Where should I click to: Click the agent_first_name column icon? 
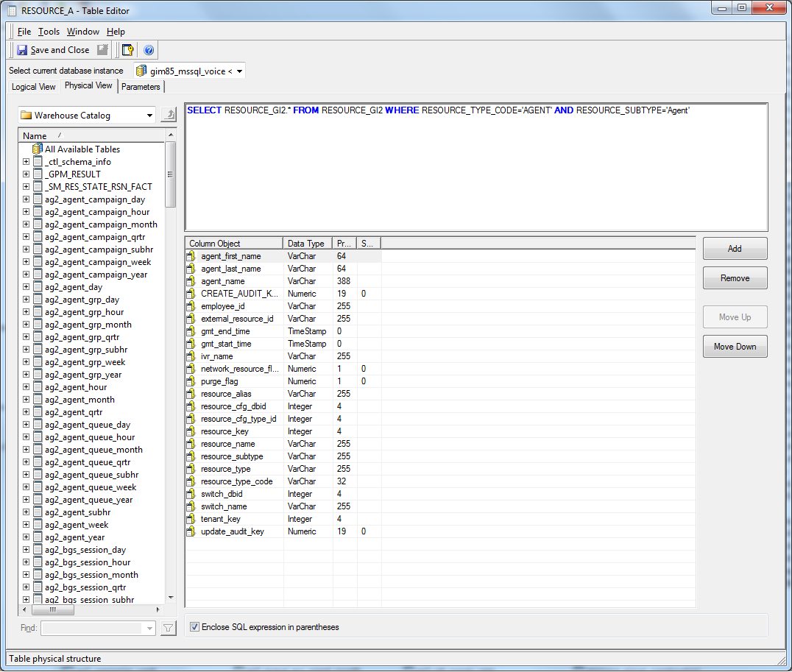[191, 256]
